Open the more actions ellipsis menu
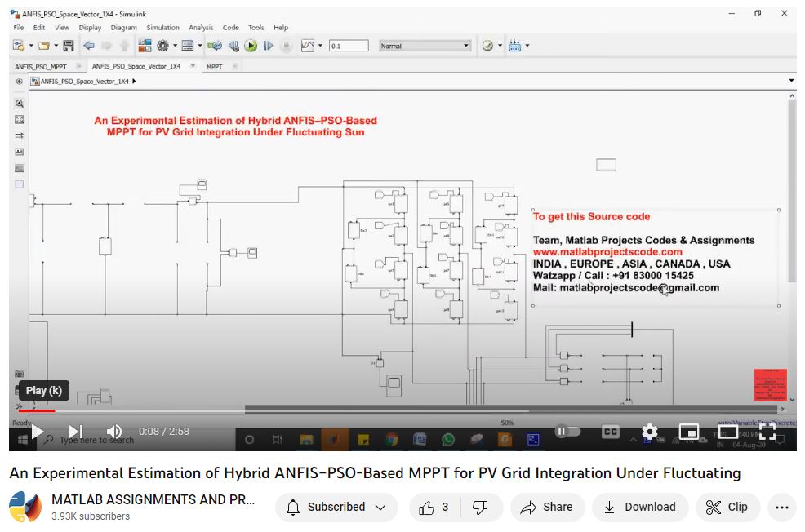 (781, 508)
